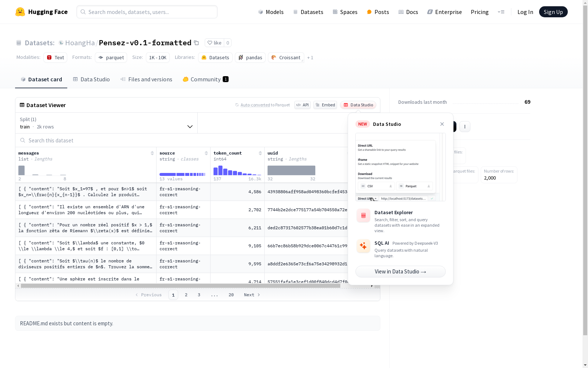Click the SQL AI sparkle icon
This screenshot has height=368, width=588.
(363, 246)
